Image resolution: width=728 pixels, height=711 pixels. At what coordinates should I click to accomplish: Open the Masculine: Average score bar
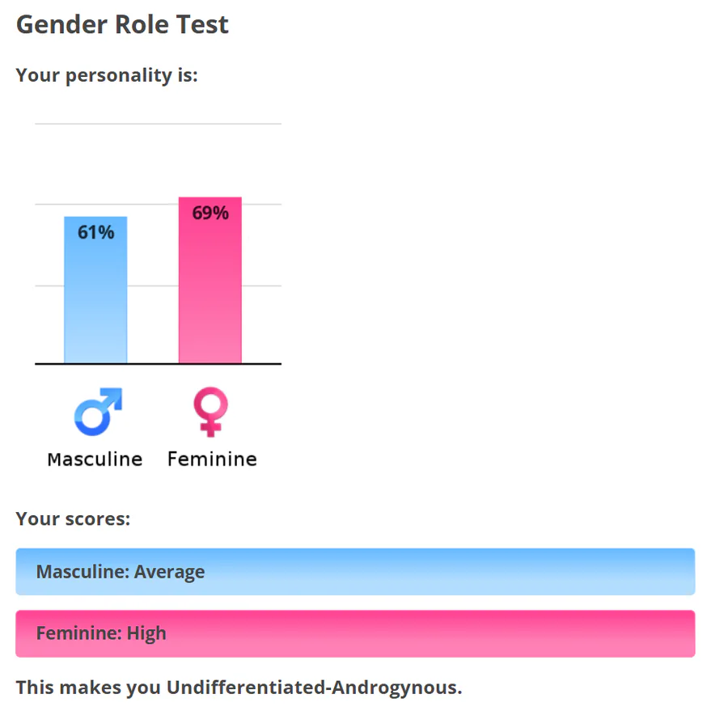(x=355, y=572)
